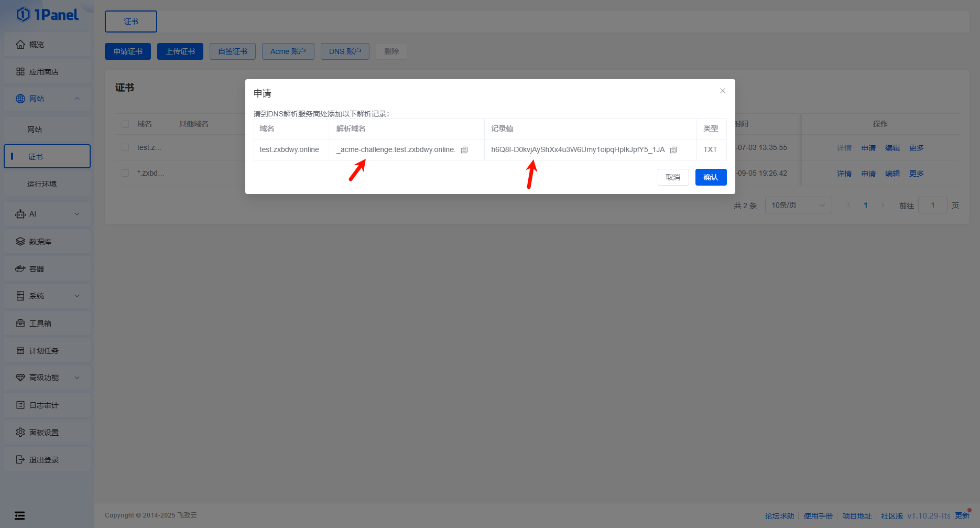Click the 确认 confirm button
980x528 pixels.
711,177
